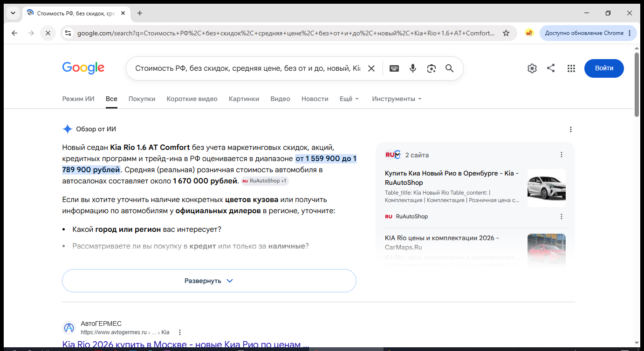Open Chrome three-dot menu
644x351 pixels.
(630, 33)
